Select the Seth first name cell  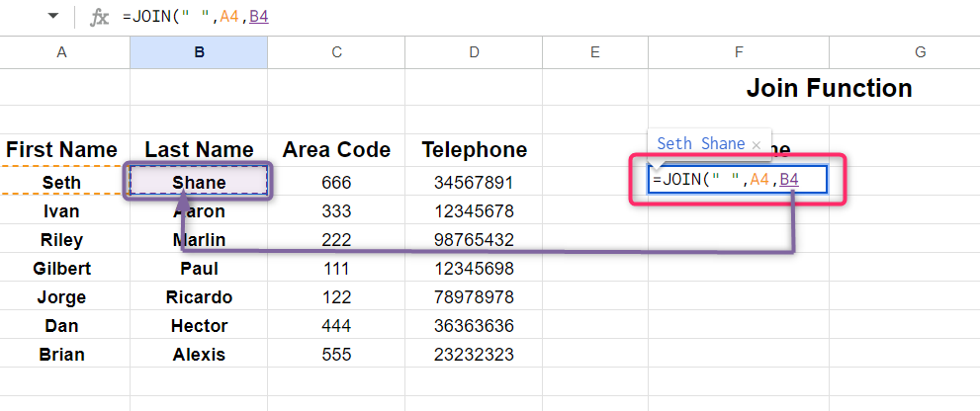pyautogui.click(x=62, y=182)
